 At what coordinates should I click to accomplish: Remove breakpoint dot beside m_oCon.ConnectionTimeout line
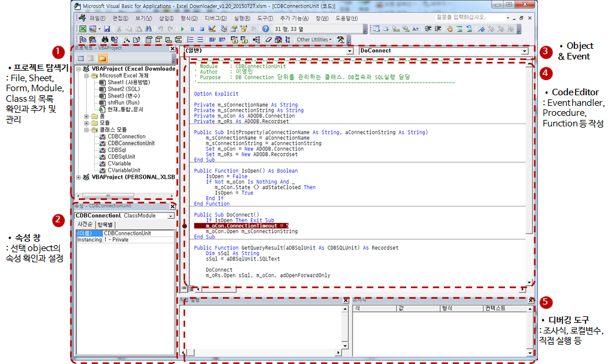185,226
